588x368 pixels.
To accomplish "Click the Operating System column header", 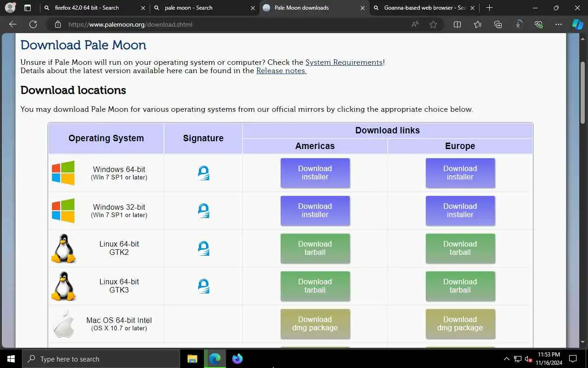I will (106, 138).
